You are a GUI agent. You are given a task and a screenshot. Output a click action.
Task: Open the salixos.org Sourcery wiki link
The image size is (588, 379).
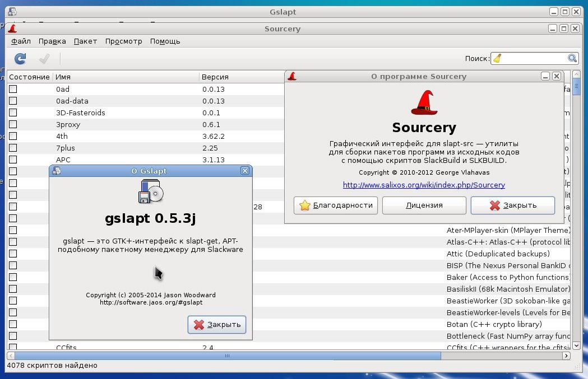424,185
